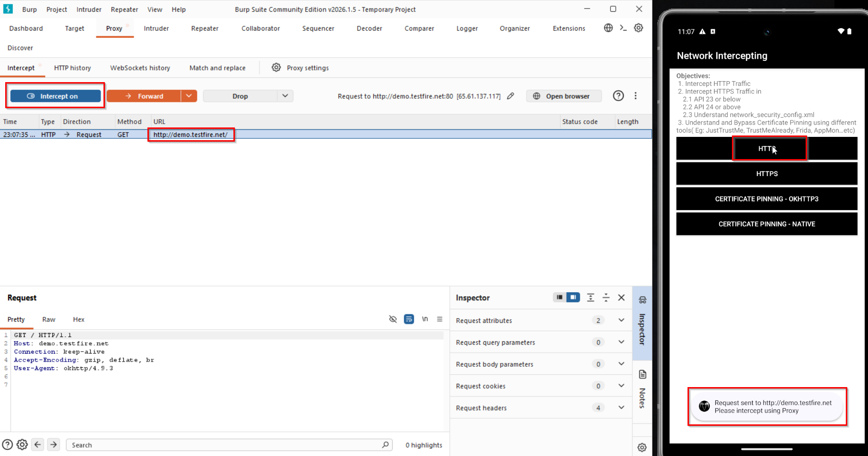Switch Inspector to the two-pane layout toggle
The height and width of the screenshot is (456, 868).
pyautogui.click(x=573, y=297)
